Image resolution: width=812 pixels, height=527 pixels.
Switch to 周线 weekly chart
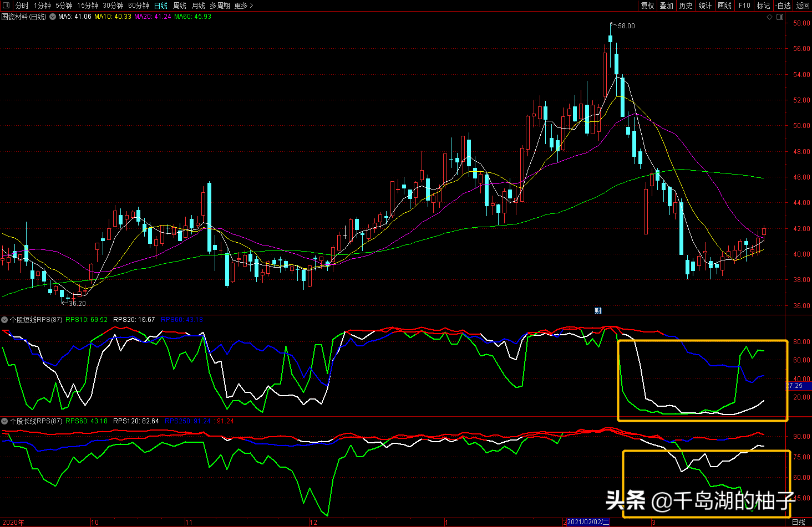[180, 6]
